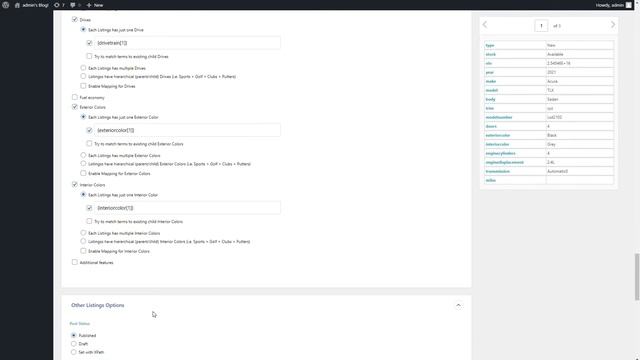The image size is (640, 360).
Task: Click the 'Sedan' value cell
Action: (580, 99)
